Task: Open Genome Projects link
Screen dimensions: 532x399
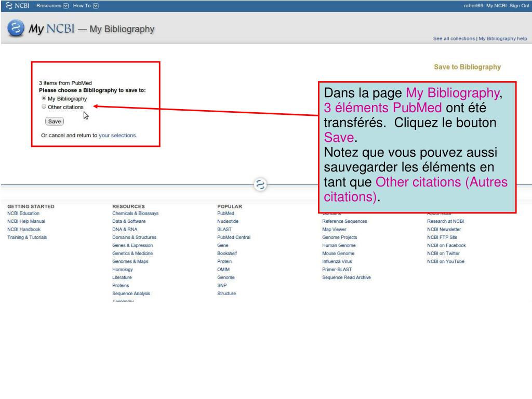Action: [340, 237]
